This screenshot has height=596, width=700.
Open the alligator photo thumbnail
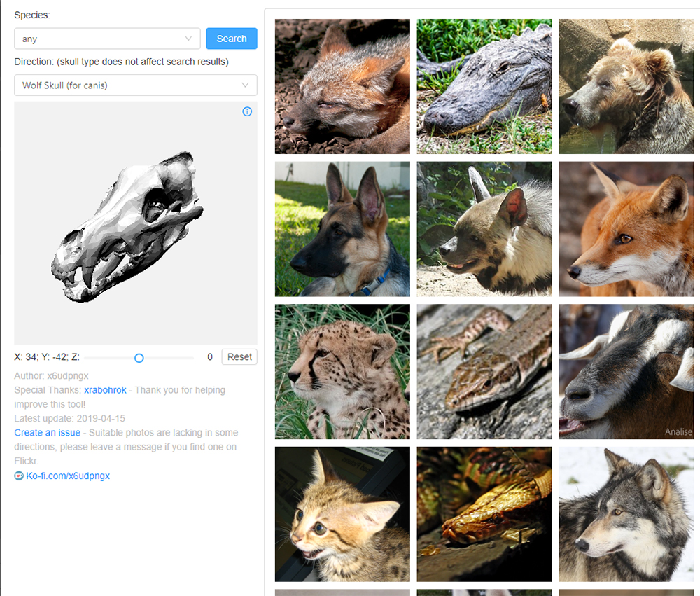(484, 86)
